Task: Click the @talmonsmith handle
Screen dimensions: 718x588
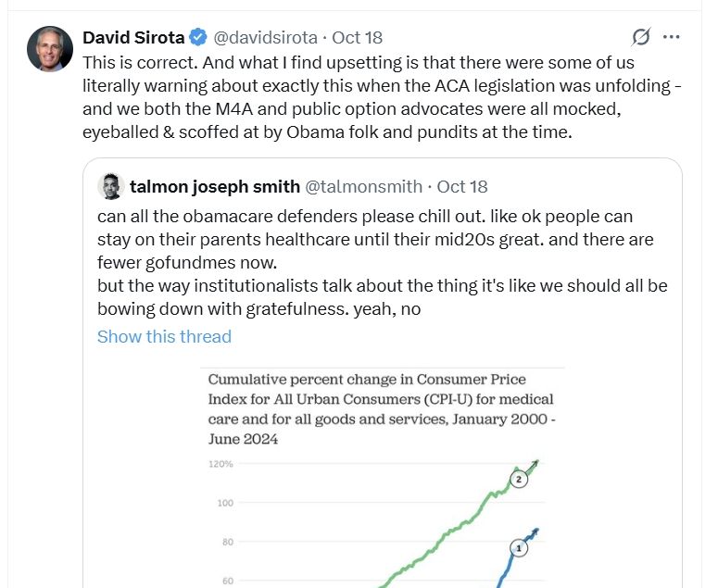Action: (365, 186)
